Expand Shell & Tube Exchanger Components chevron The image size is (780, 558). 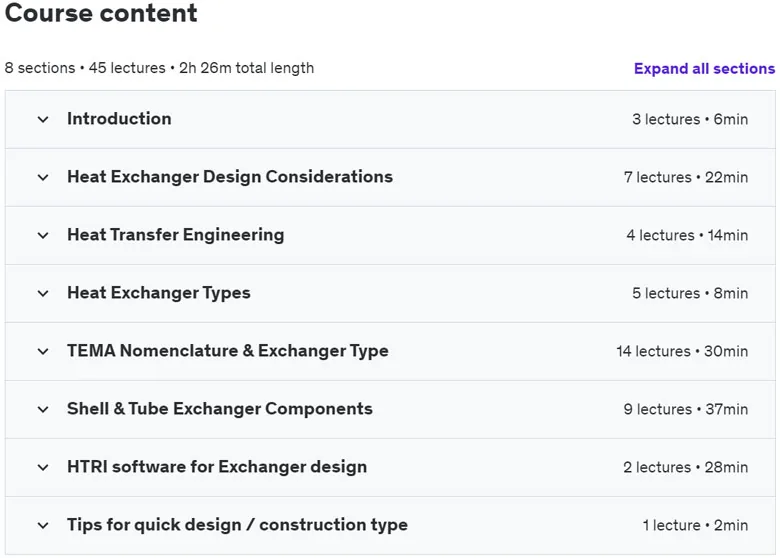[x=43, y=409]
